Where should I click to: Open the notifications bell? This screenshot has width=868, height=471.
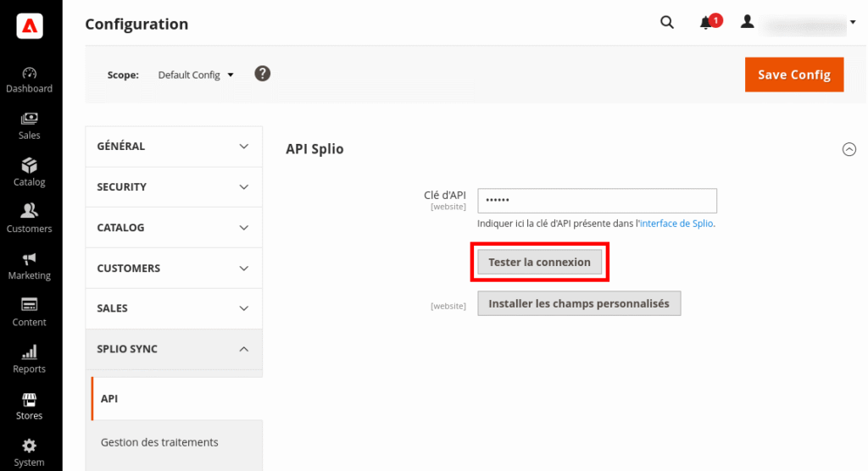[706, 23]
